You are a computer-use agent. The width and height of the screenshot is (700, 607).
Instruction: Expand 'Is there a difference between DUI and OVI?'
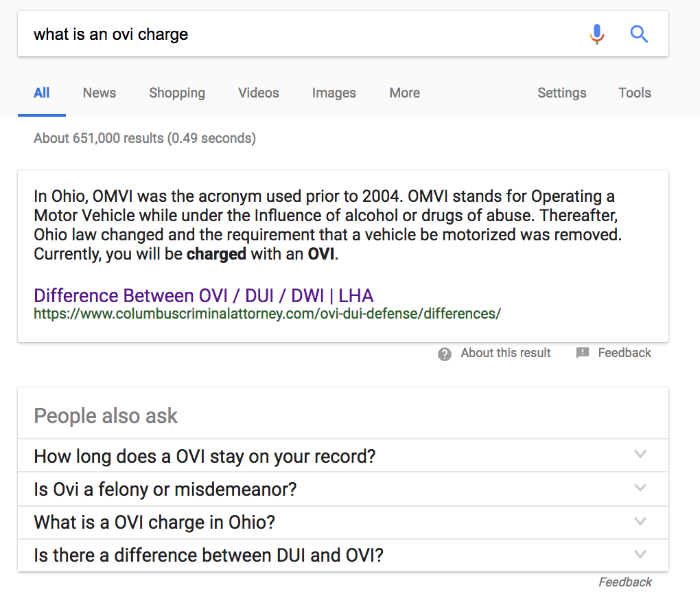tap(343, 556)
